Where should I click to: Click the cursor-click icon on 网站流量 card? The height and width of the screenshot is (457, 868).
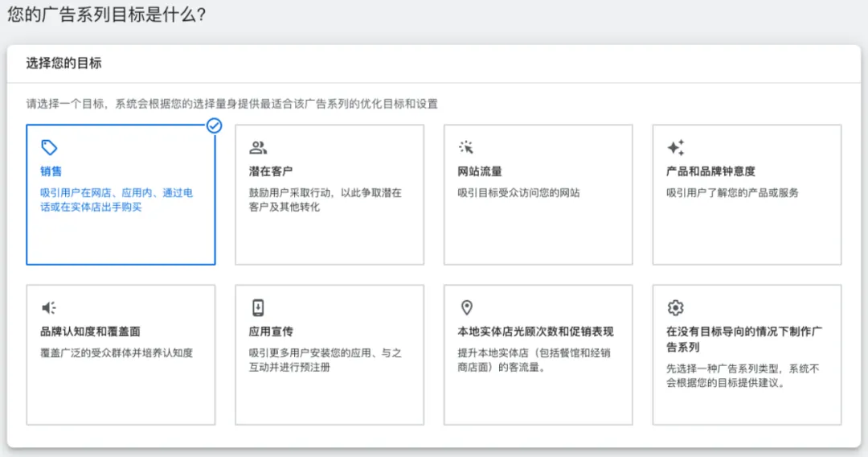(466, 147)
